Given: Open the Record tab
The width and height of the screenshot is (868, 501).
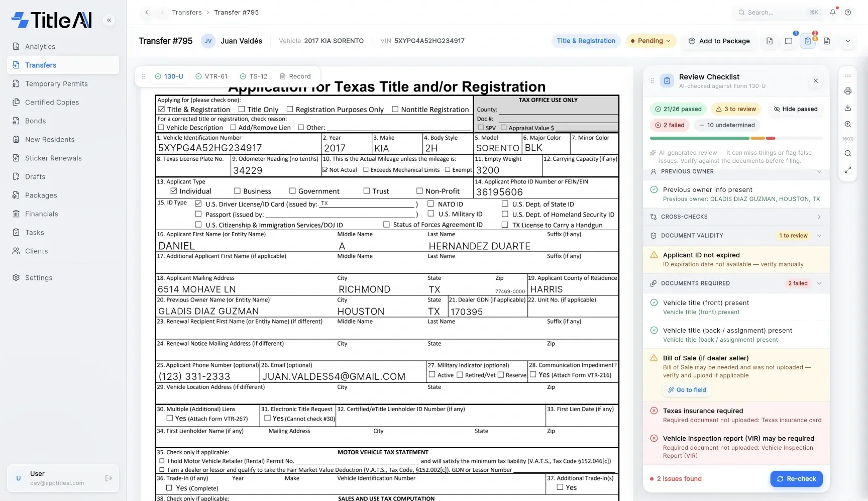Looking at the screenshot, I should coord(295,76).
